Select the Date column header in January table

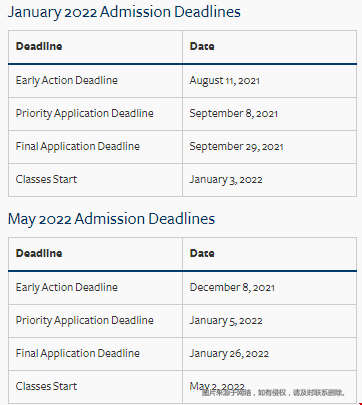(x=202, y=46)
